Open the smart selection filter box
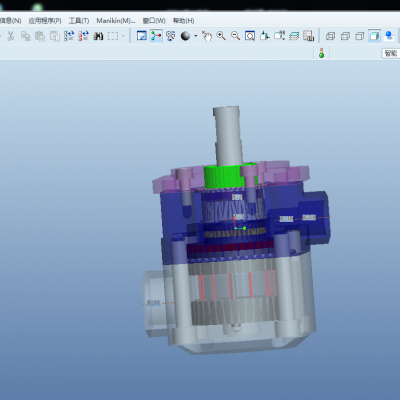This screenshot has height=400, width=400. (x=391, y=53)
